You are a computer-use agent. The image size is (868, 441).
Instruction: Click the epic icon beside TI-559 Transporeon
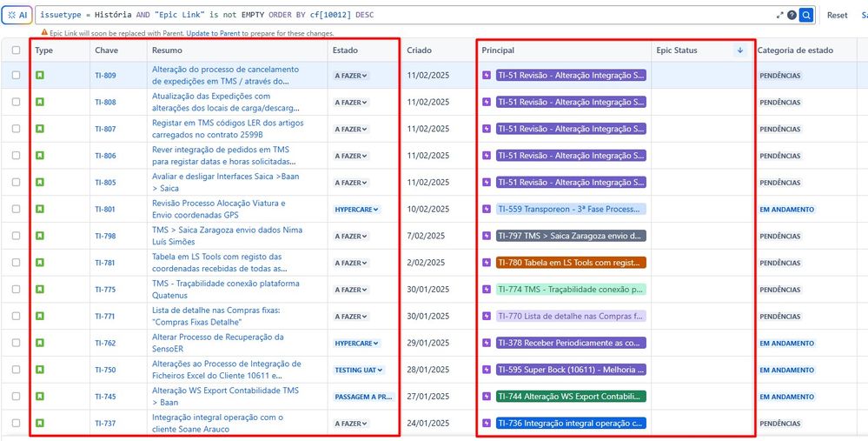click(x=487, y=209)
